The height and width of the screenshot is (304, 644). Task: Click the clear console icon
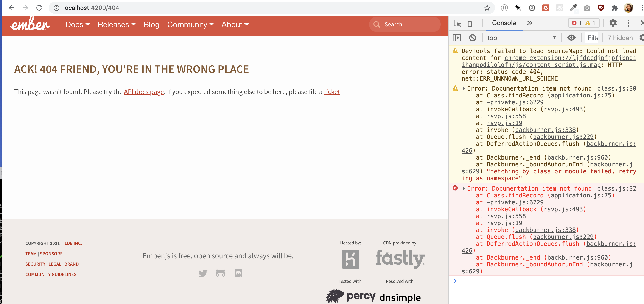tap(472, 38)
